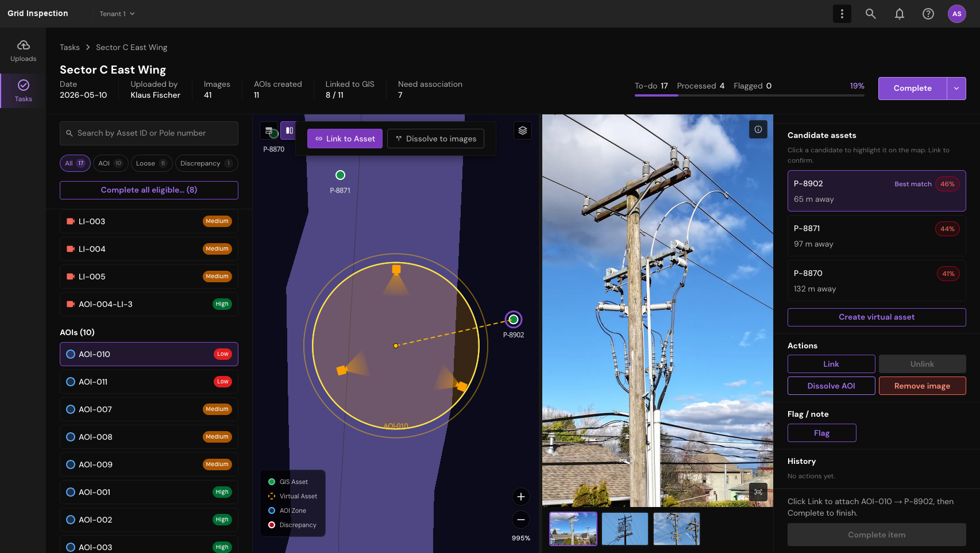This screenshot has width=980, height=553.
Task: Zoom out on the map with minus
Action: click(521, 520)
